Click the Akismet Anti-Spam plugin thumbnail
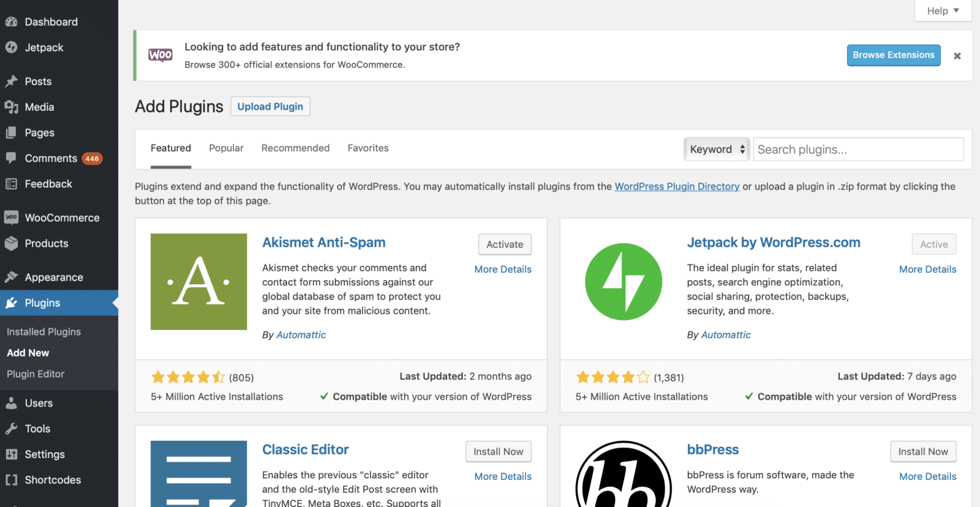The width and height of the screenshot is (980, 507). point(198,282)
